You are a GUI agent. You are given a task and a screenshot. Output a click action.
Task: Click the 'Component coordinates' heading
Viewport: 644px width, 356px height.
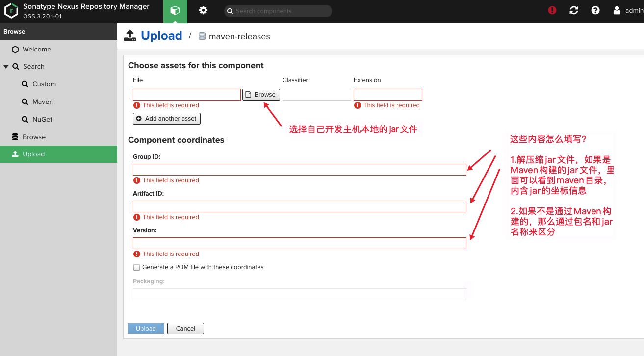[x=176, y=140]
